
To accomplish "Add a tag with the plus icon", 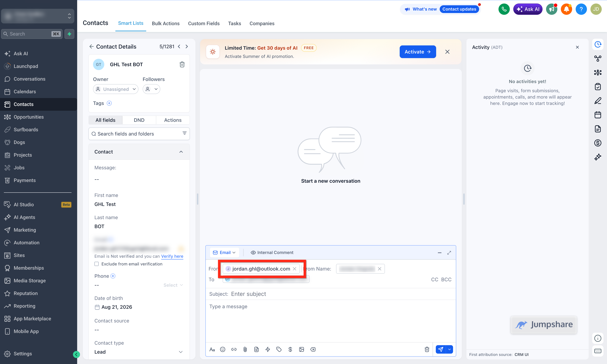I will click(x=109, y=103).
